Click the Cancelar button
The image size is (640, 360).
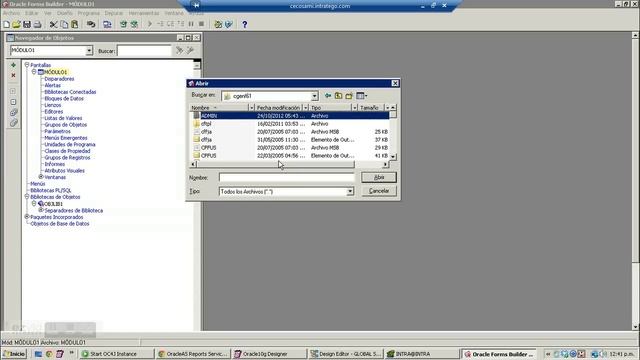[379, 191]
